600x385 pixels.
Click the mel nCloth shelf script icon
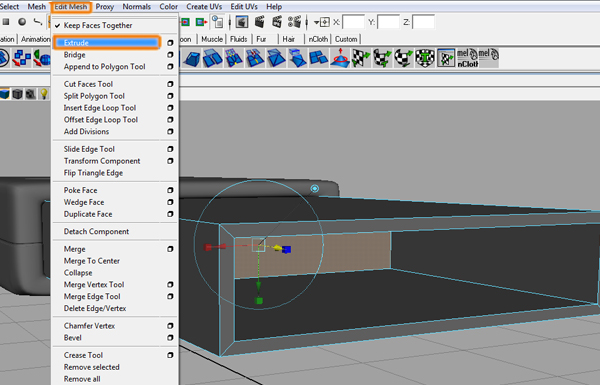467,59
